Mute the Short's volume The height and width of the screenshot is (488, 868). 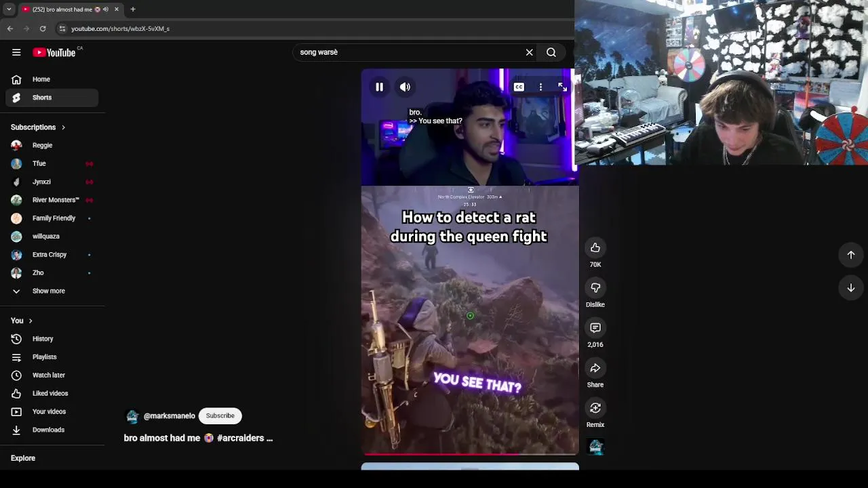[405, 87]
